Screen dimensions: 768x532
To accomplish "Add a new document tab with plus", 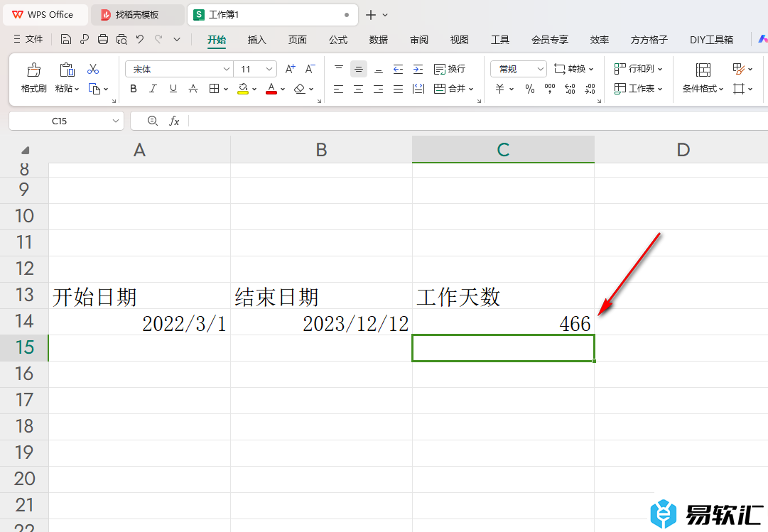I will click(x=371, y=15).
